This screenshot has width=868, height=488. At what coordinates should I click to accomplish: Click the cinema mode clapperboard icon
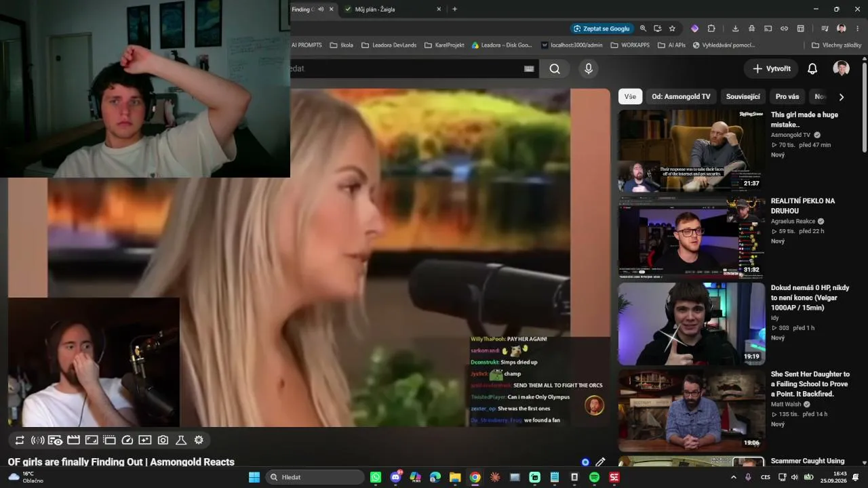(x=73, y=440)
